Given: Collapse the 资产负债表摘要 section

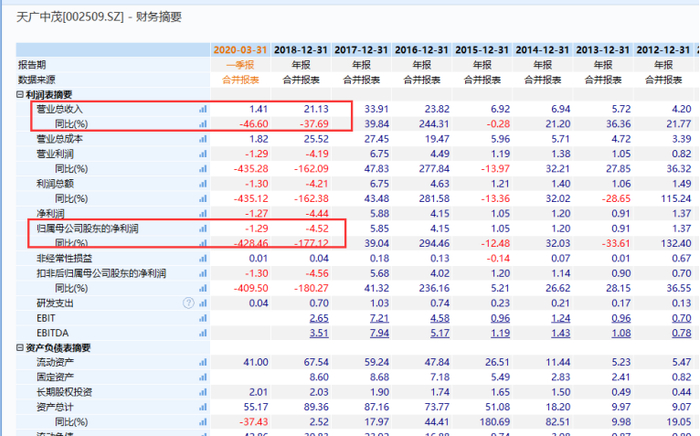Looking at the screenshot, I should pyautogui.click(x=20, y=348).
